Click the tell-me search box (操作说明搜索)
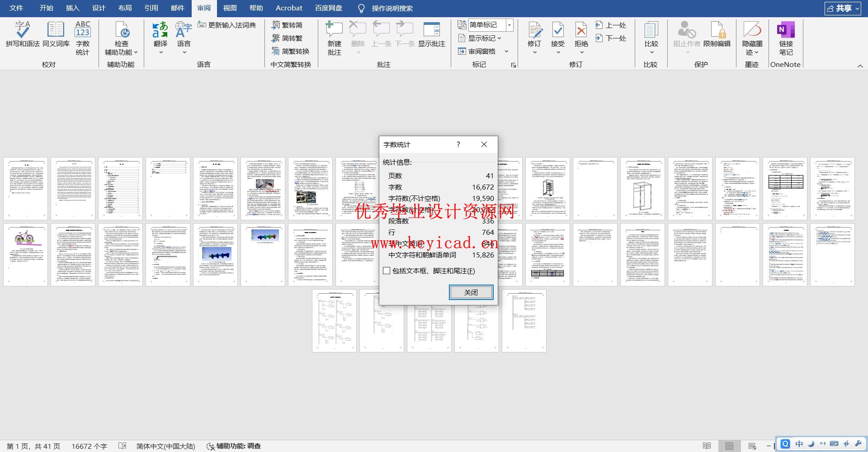The height and width of the screenshot is (452, 868). pos(392,8)
